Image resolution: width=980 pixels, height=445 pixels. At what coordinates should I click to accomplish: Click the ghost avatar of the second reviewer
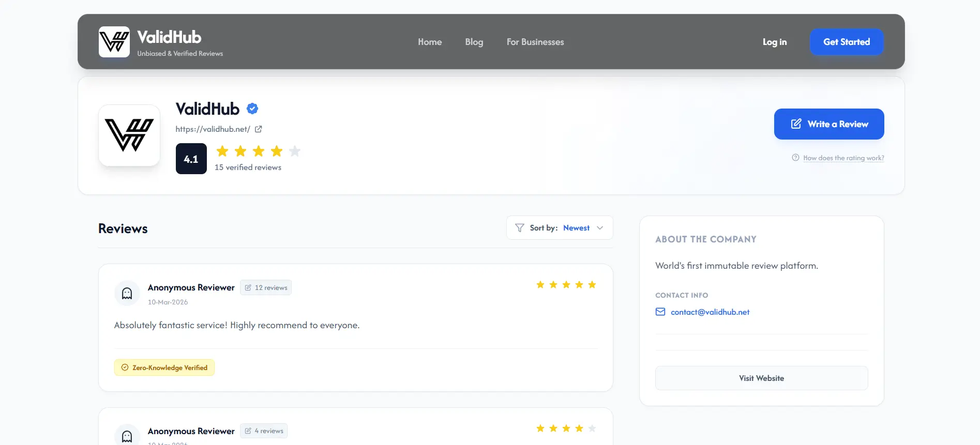pos(127,435)
